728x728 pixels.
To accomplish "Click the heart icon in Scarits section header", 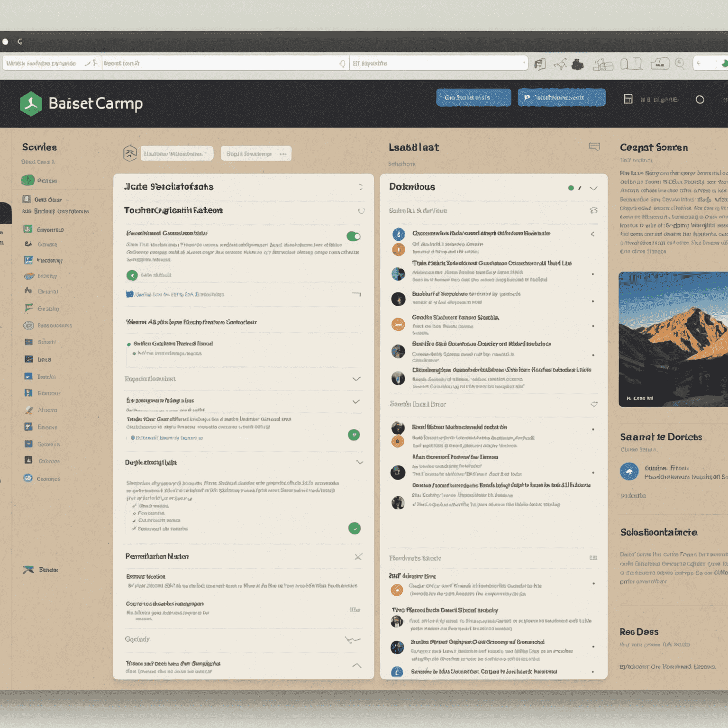I will coord(594,404).
